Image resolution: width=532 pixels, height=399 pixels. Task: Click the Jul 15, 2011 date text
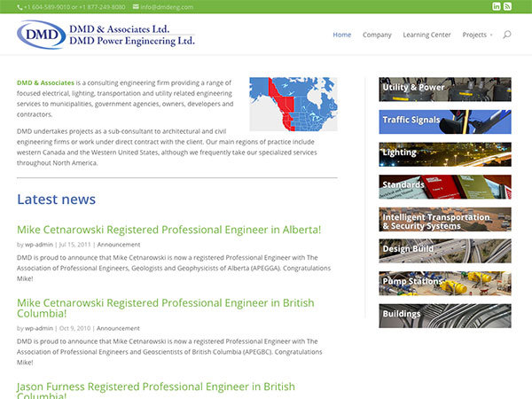(74, 245)
